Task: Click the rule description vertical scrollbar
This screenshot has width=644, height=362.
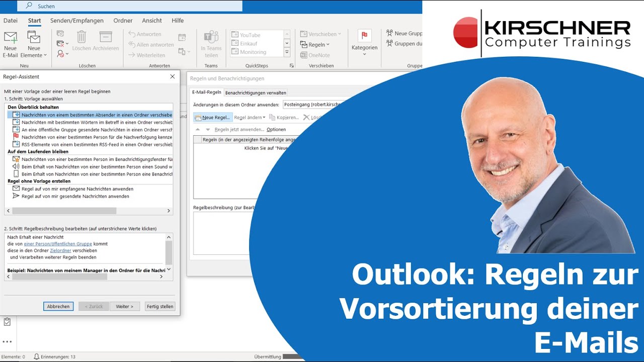Action: (x=169, y=253)
